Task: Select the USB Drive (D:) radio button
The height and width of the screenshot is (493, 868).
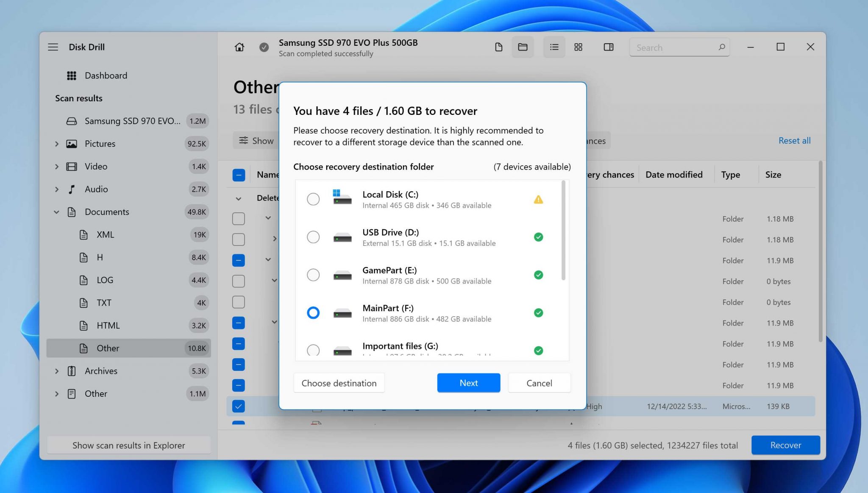Action: click(313, 237)
